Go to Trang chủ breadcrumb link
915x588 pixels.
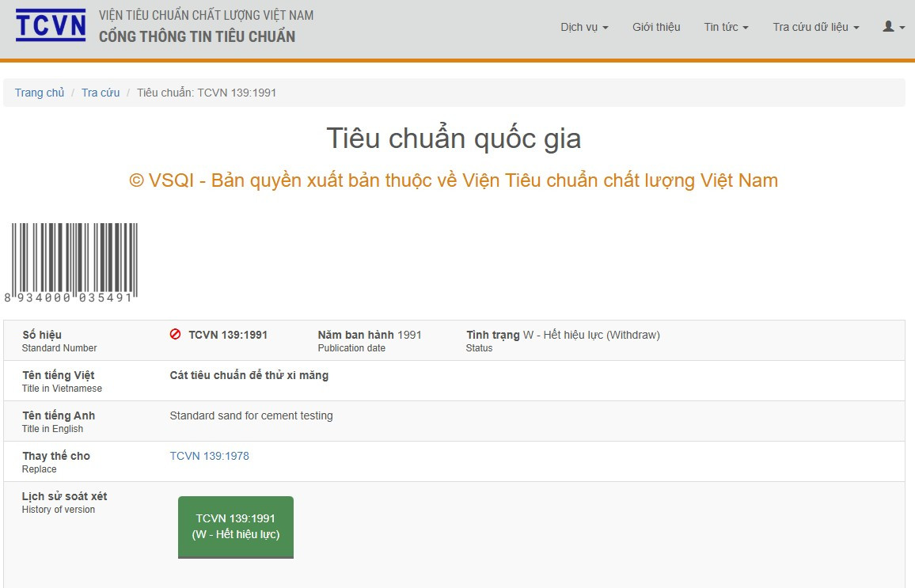click(39, 93)
